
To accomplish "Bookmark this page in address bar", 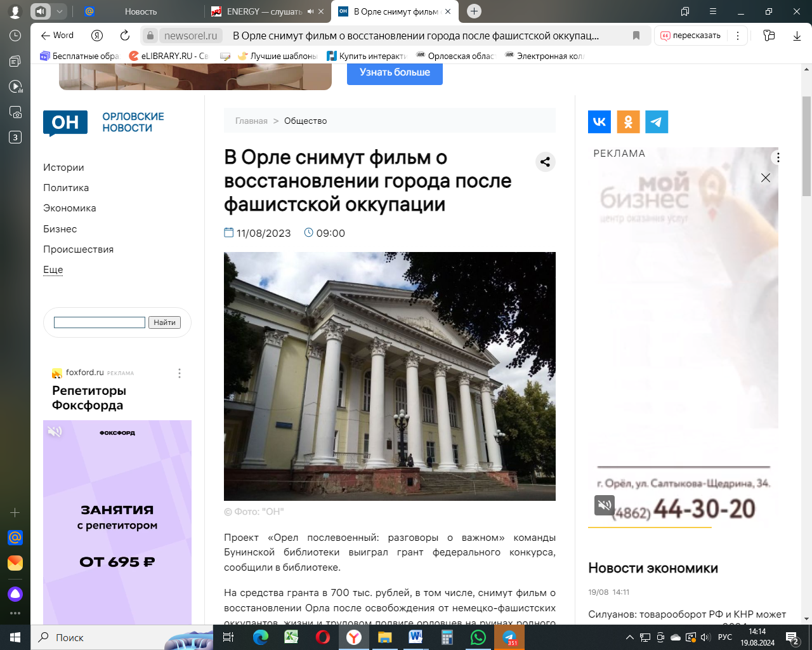I will [636, 36].
